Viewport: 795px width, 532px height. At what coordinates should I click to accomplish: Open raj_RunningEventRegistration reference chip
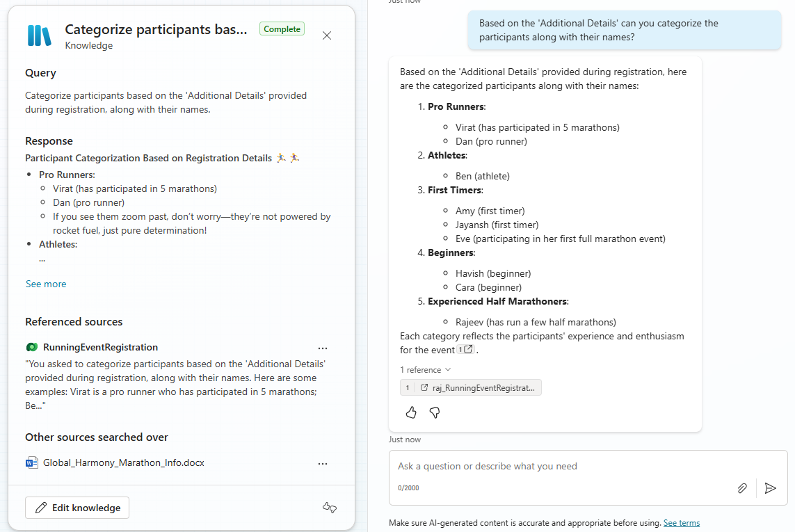(471, 388)
